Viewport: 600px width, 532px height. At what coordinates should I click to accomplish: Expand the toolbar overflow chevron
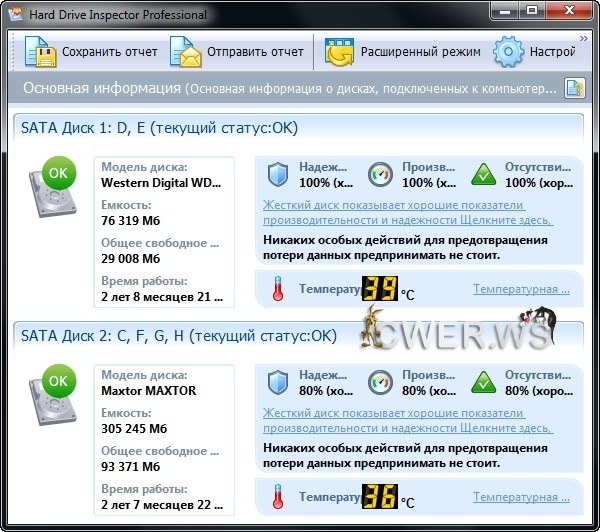(584, 38)
